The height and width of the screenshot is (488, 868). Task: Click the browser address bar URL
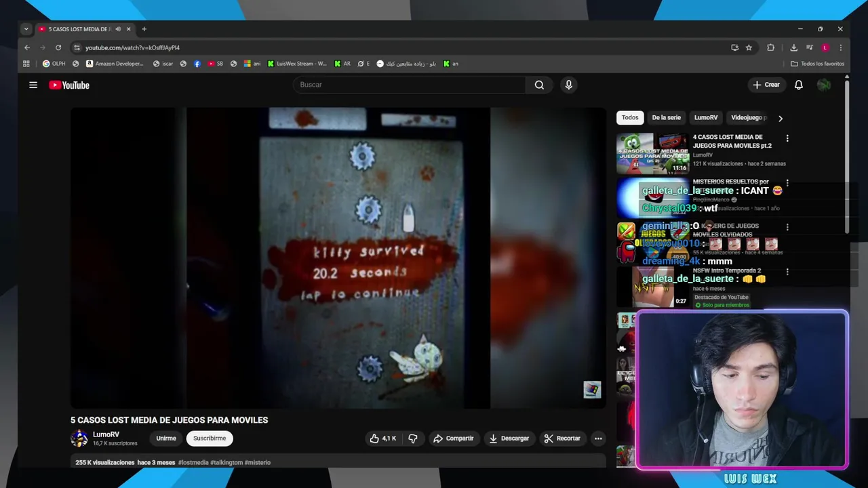[132, 47]
